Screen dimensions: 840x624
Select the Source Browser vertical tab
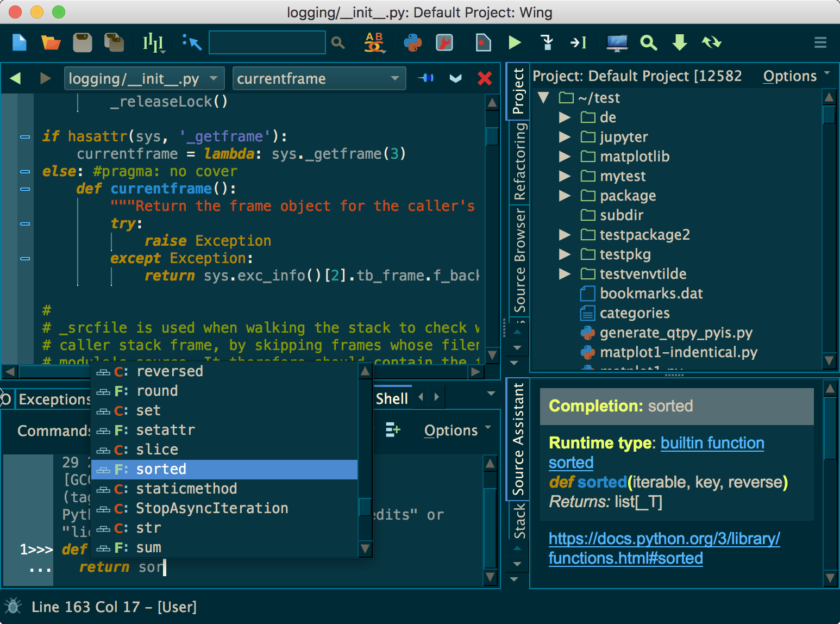coord(519,260)
